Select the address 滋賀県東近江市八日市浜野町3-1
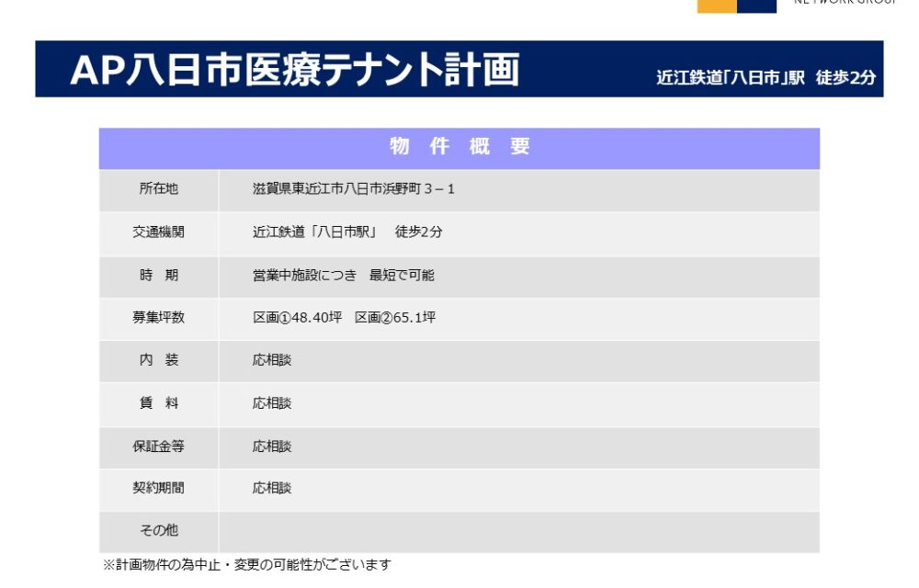The image size is (919, 588). (x=354, y=189)
